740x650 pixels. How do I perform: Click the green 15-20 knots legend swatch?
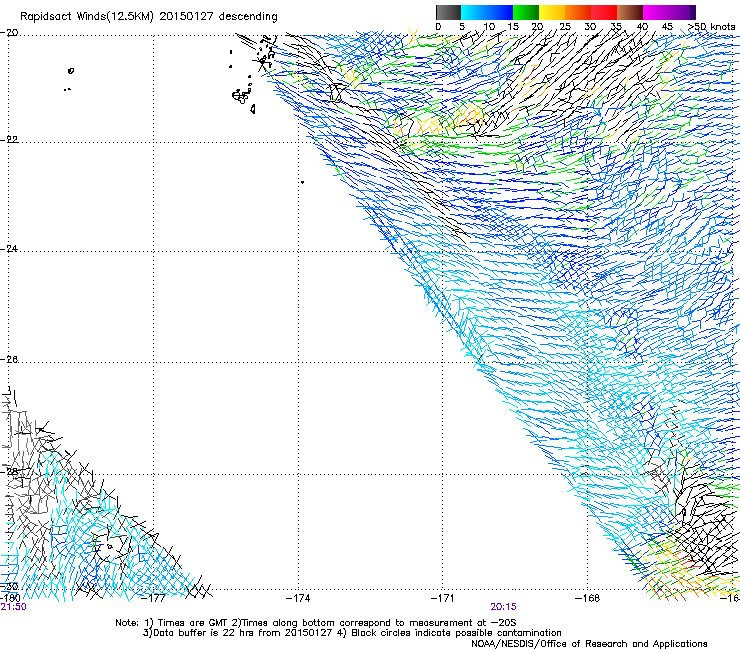[x=526, y=12]
